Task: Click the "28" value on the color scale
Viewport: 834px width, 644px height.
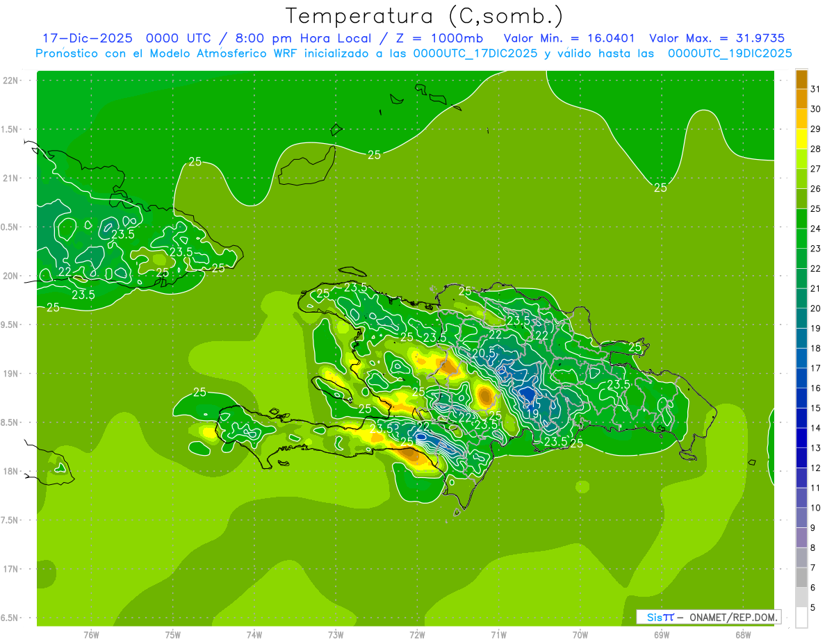Action: click(816, 149)
